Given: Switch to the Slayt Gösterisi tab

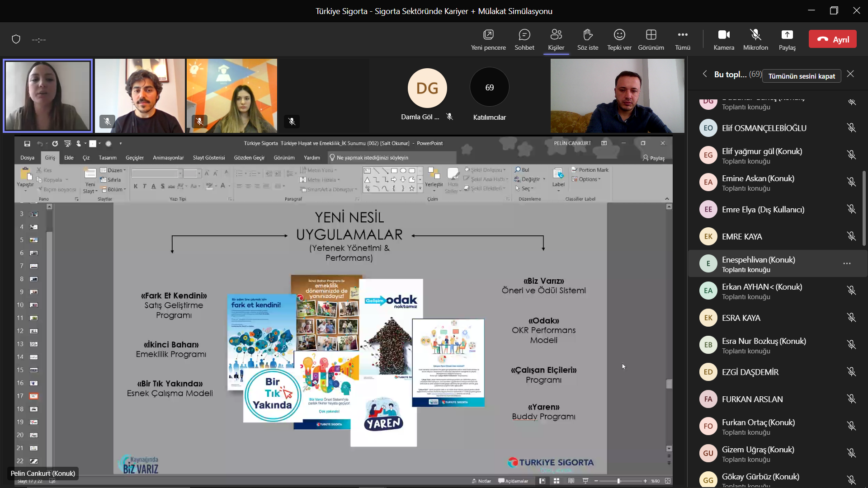Looking at the screenshot, I should coord(209,158).
